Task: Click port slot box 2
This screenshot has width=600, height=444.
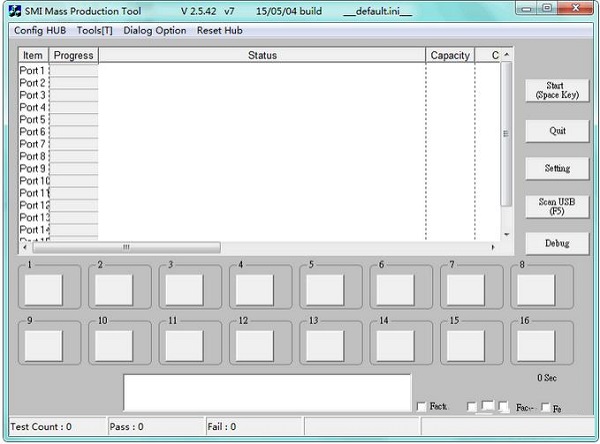Action: tap(114, 290)
